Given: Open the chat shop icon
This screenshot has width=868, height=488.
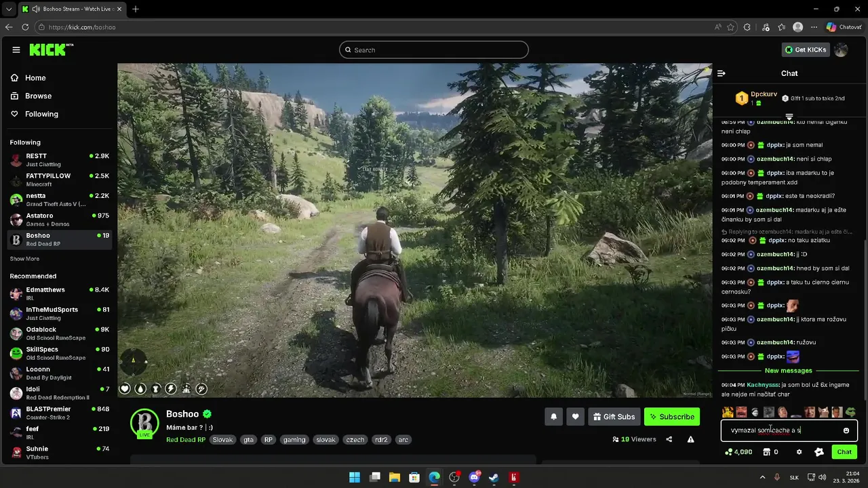Looking at the screenshot, I should pos(766,452).
